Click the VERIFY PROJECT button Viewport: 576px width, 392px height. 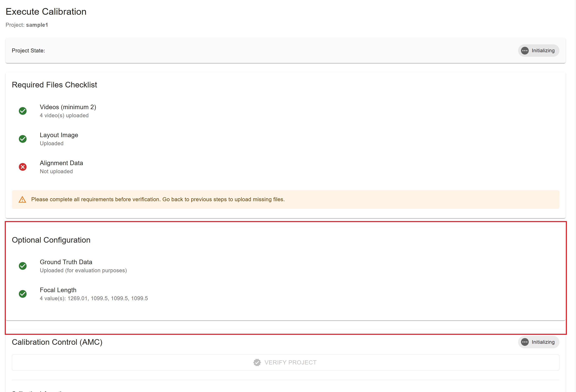(x=285, y=362)
